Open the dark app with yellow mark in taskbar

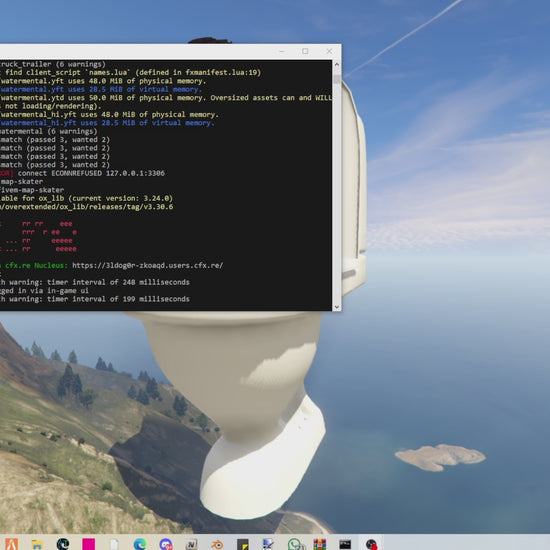click(x=243, y=544)
